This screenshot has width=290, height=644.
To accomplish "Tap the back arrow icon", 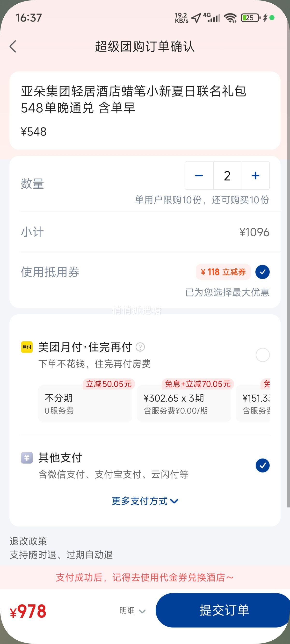I will [x=13, y=47].
